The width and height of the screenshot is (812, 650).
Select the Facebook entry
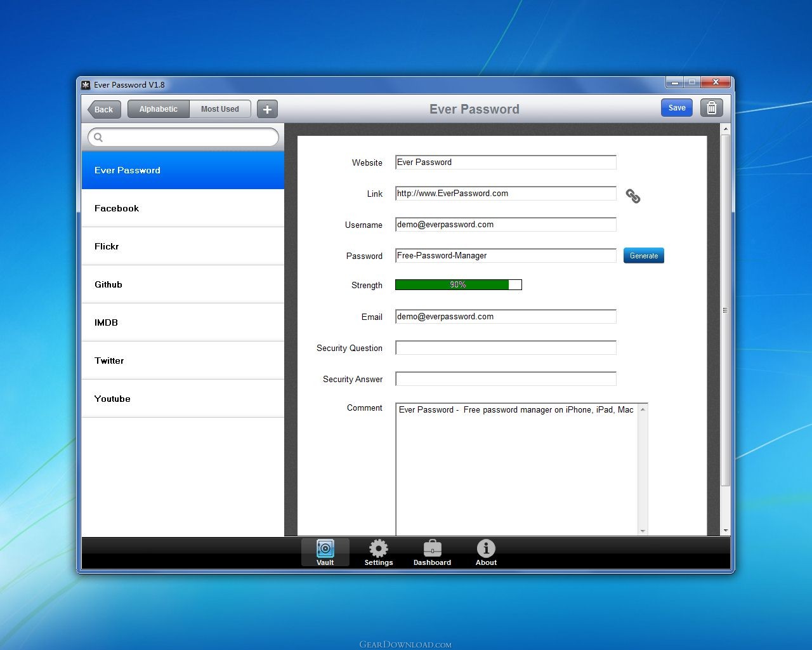pos(183,208)
